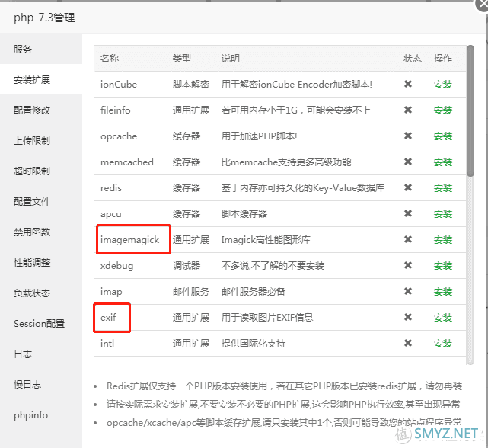The height and width of the screenshot is (448, 488).
Task: Open the Session配置 tab
Action: click(41, 324)
